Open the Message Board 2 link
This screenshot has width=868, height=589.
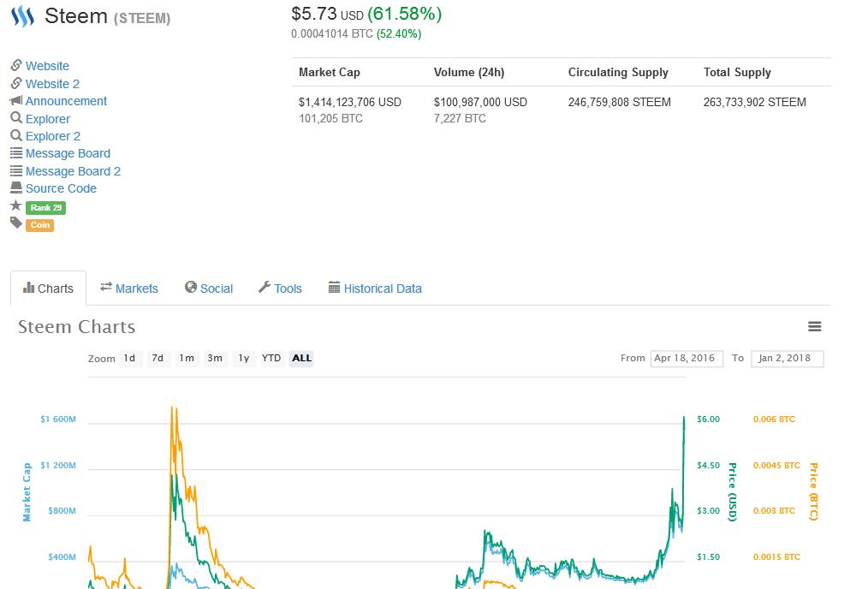[x=73, y=171]
